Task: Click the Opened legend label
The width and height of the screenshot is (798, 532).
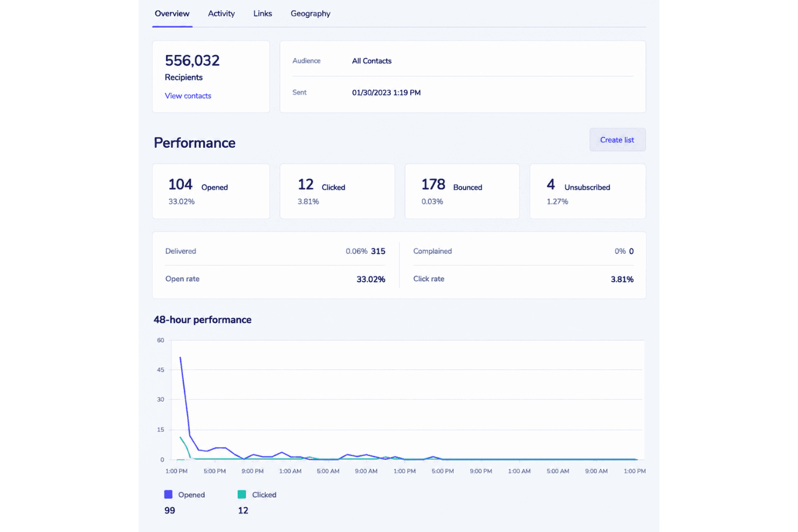Action: click(x=191, y=495)
